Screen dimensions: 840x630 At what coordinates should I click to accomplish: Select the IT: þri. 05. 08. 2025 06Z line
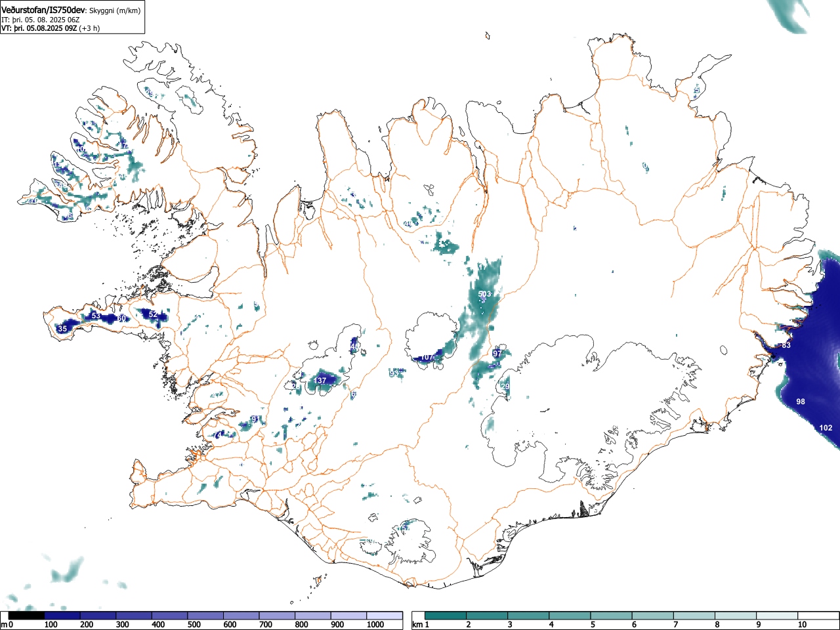click(41, 20)
